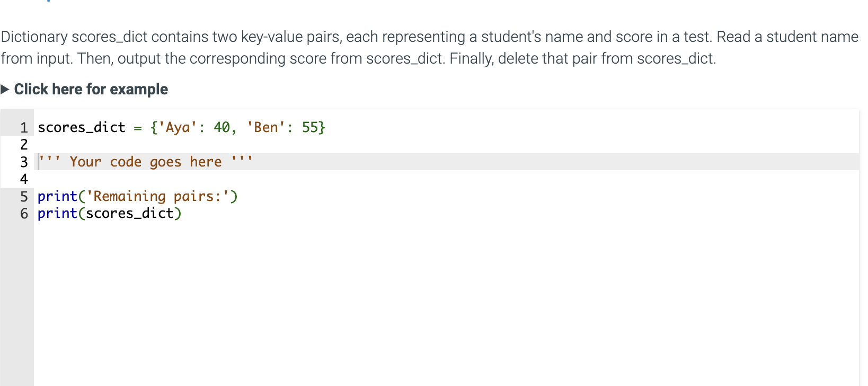Screen dimensions: 868x386
Task: Click the value 40 on line 1
Action: [x=223, y=127]
